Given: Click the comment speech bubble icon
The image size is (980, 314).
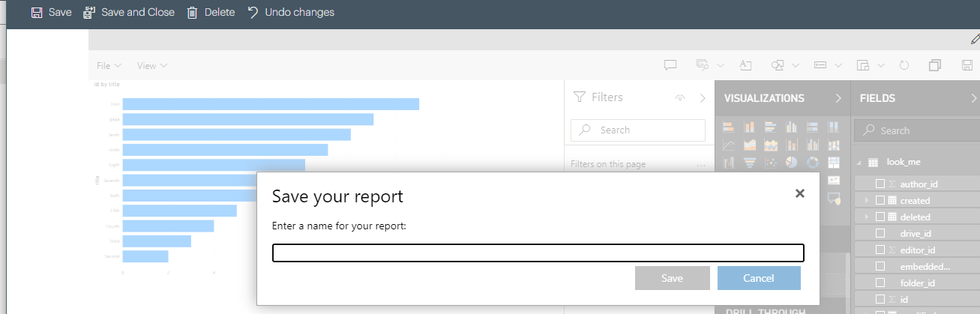Looking at the screenshot, I should point(671,66).
